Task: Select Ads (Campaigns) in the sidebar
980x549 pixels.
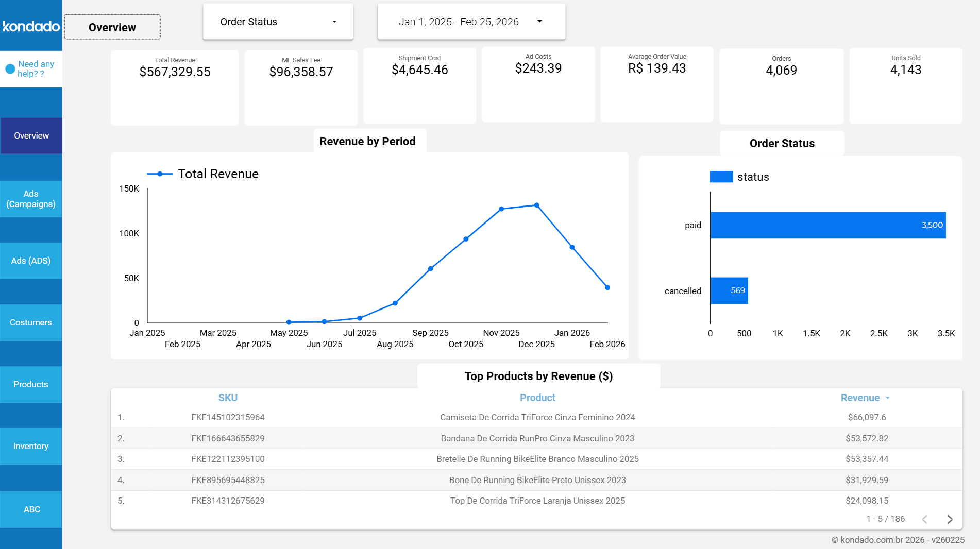Action: click(31, 199)
